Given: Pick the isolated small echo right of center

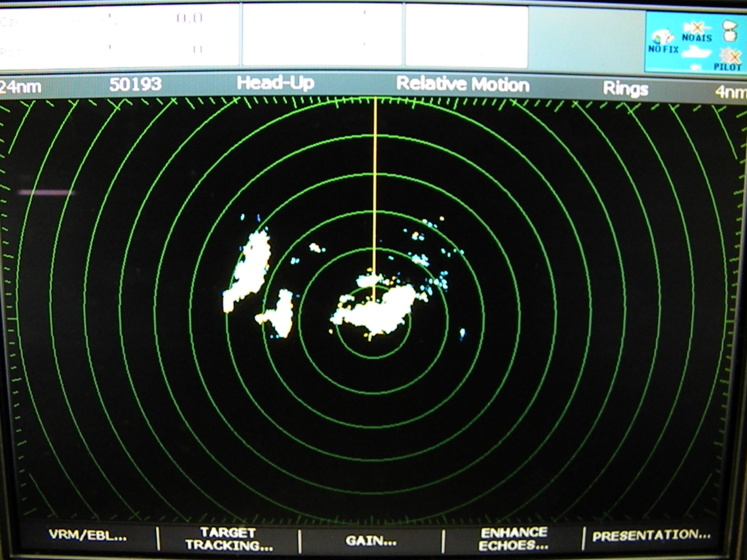Looking at the screenshot, I should coord(462,333).
